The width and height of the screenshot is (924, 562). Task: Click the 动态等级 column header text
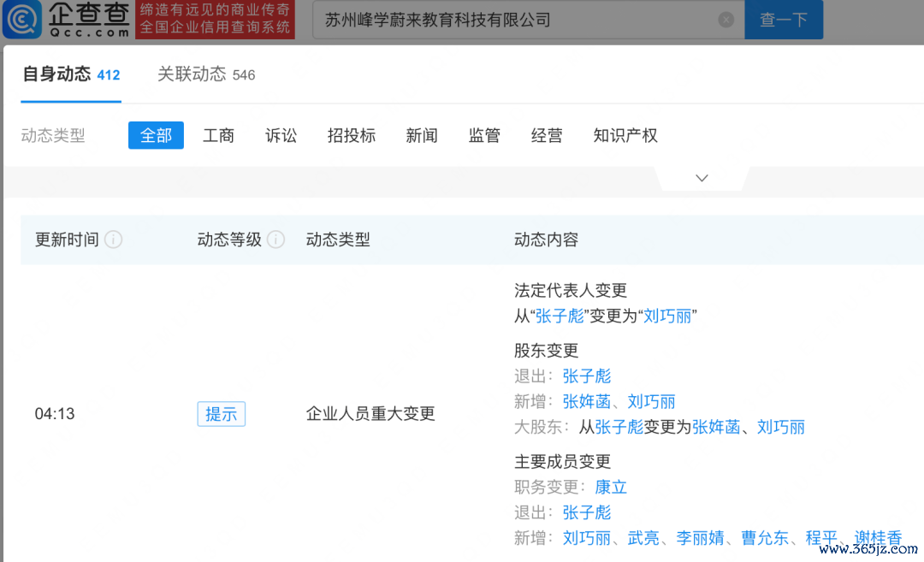229,240
